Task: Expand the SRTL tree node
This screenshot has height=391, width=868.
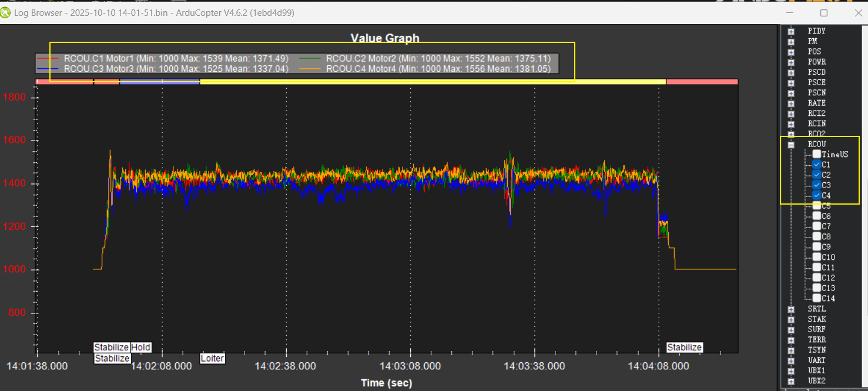Action: 791,309
